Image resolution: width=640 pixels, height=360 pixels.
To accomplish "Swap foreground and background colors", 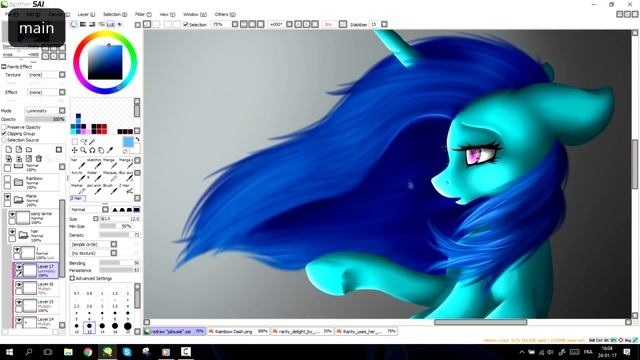I will (137, 140).
